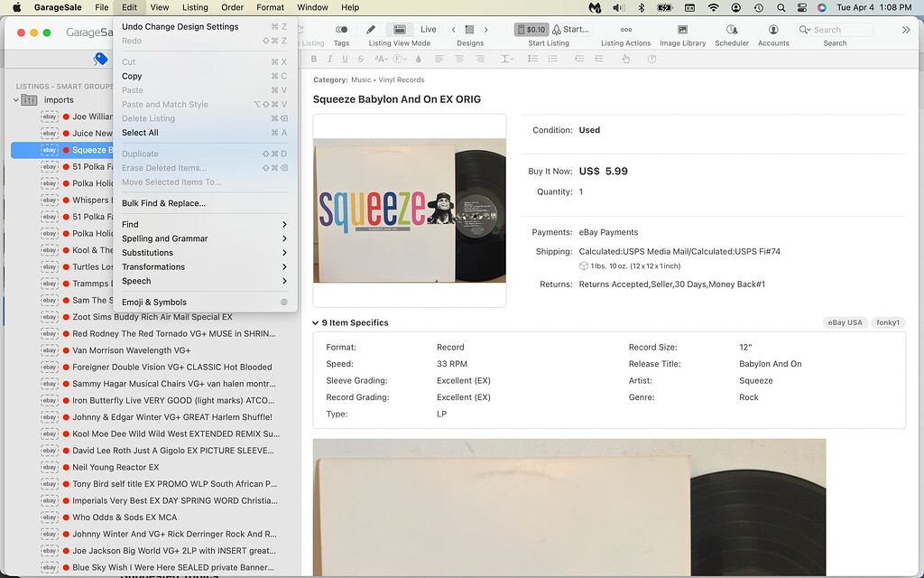Click the Start listing rocket button
Screen dimensions: 924x578
(x=571, y=30)
